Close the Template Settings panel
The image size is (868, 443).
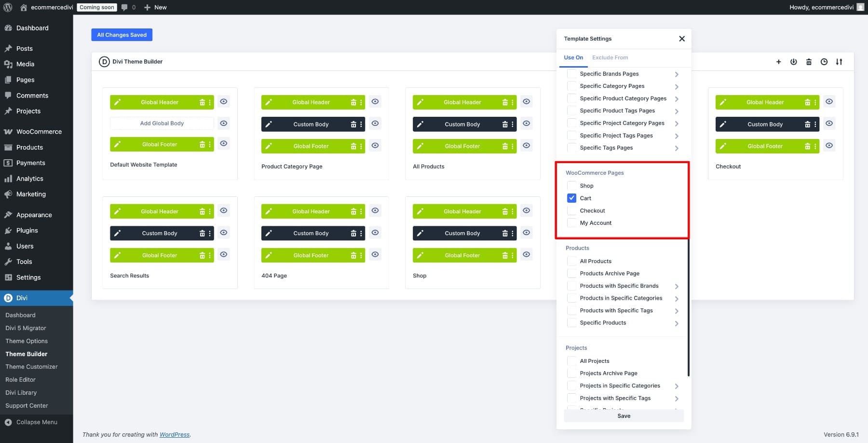(682, 39)
